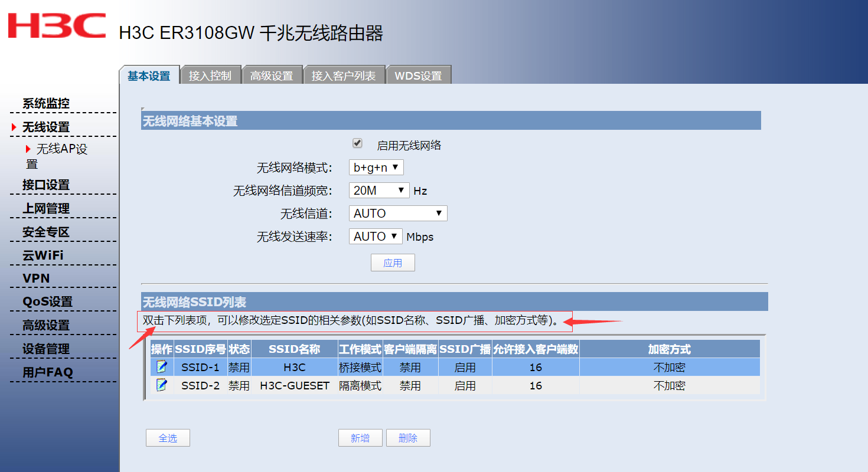Select the SSID-2 sequence cell

click(200, 386)
